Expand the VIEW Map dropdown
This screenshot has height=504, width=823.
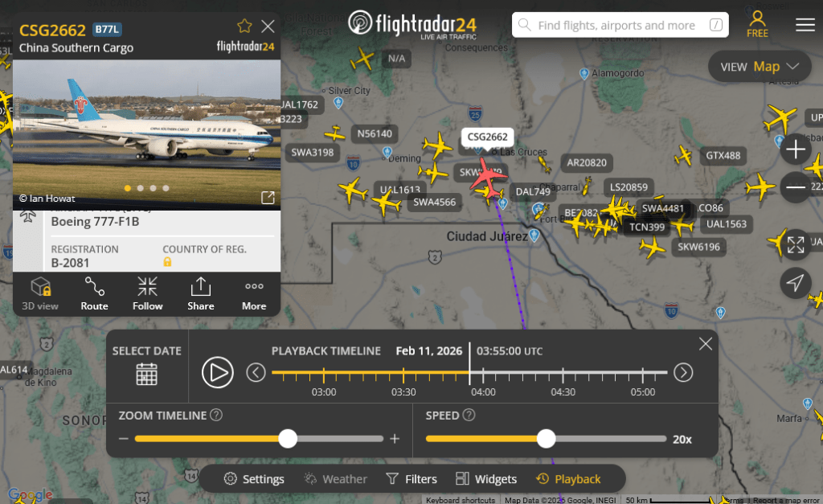(760, 67)
